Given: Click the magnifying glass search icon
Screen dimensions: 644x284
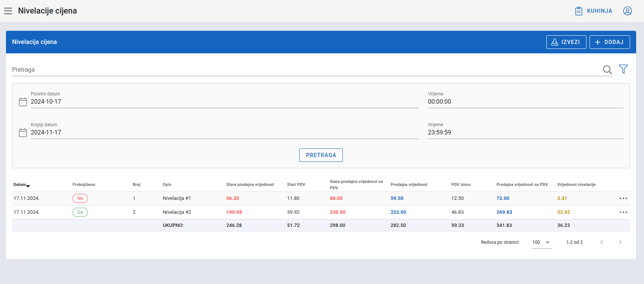Looking at the screenshot, I should point(607,69).
